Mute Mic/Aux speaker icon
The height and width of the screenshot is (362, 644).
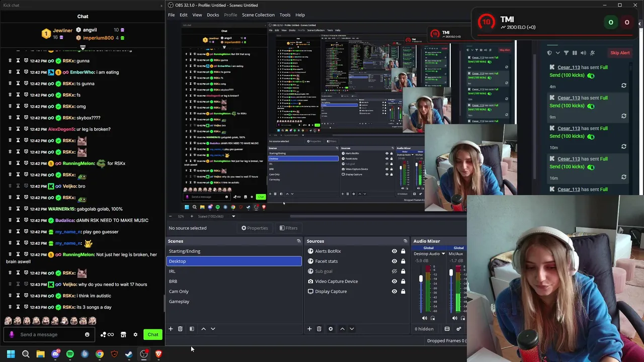pos(454,318)
